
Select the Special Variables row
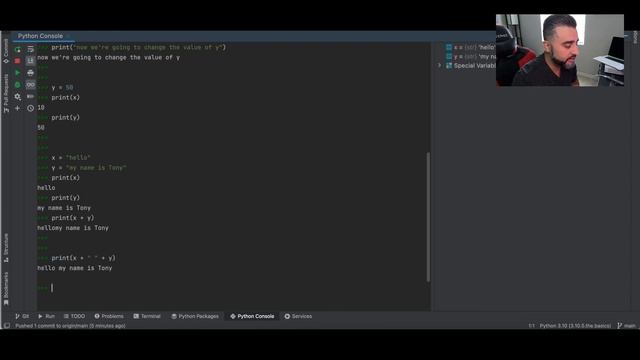point(470,66)
